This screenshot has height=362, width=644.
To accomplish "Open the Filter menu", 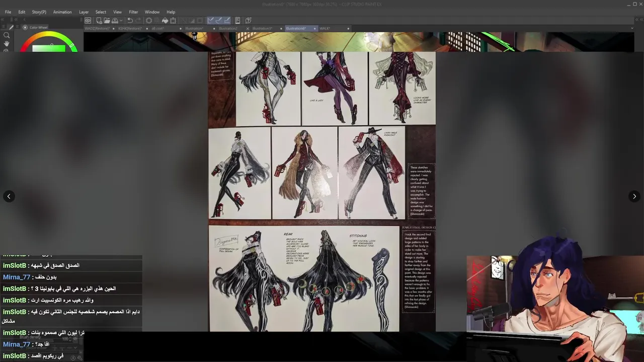I will coord(133,12).
